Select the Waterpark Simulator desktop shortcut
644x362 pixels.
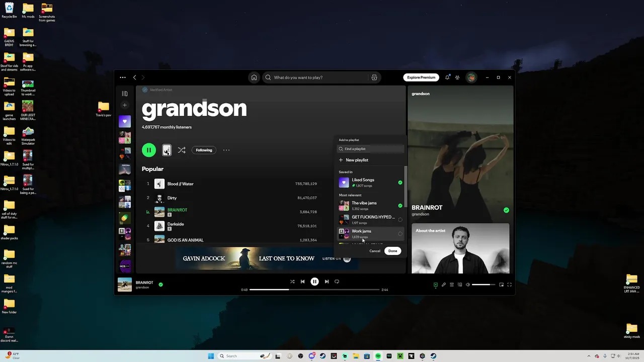click(28, 136)
